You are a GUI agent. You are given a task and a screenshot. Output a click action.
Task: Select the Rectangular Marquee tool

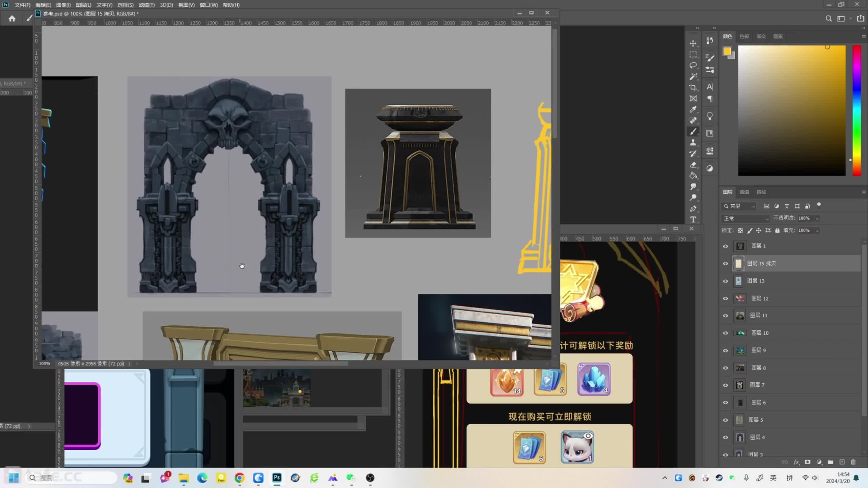(693, 55)
